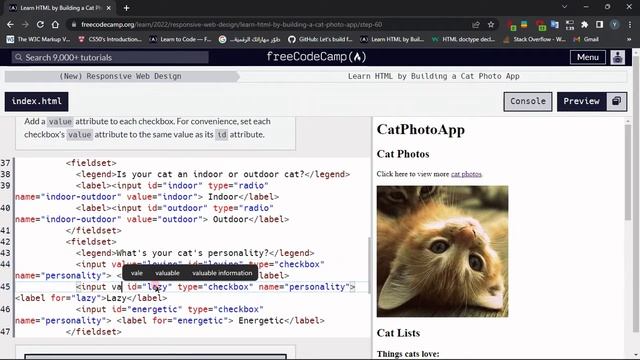Choose 'valuable information' autocomplete suggestion
Screen dimensions: 640x360
click(222, 273)
